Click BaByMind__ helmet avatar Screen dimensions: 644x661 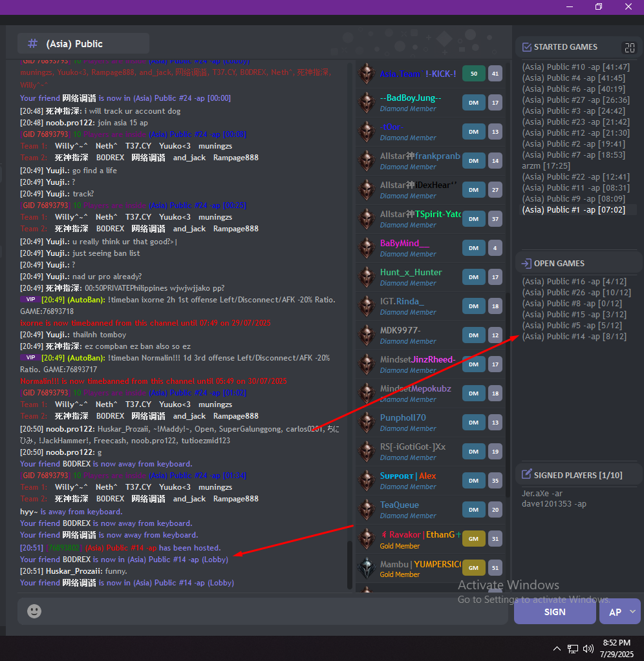pyautogui.click(x=367, y=248)
